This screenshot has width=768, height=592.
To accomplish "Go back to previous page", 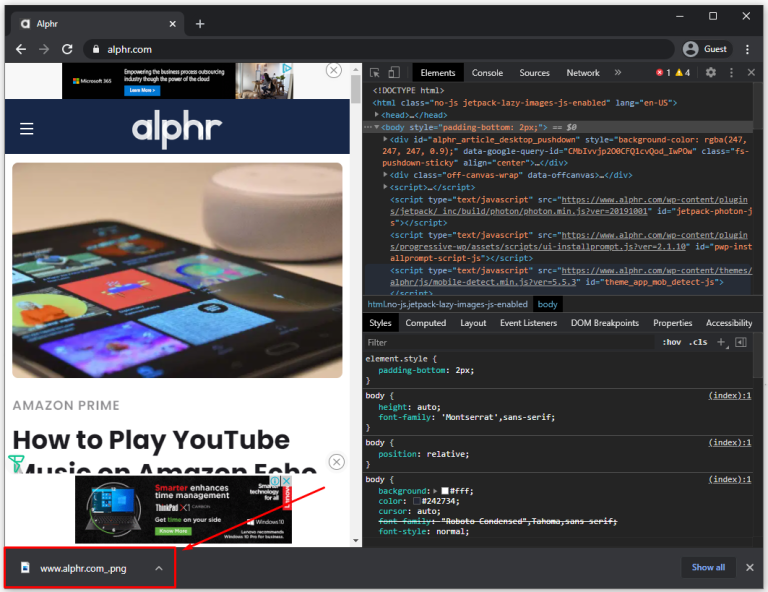I will [x=21, y=49].
